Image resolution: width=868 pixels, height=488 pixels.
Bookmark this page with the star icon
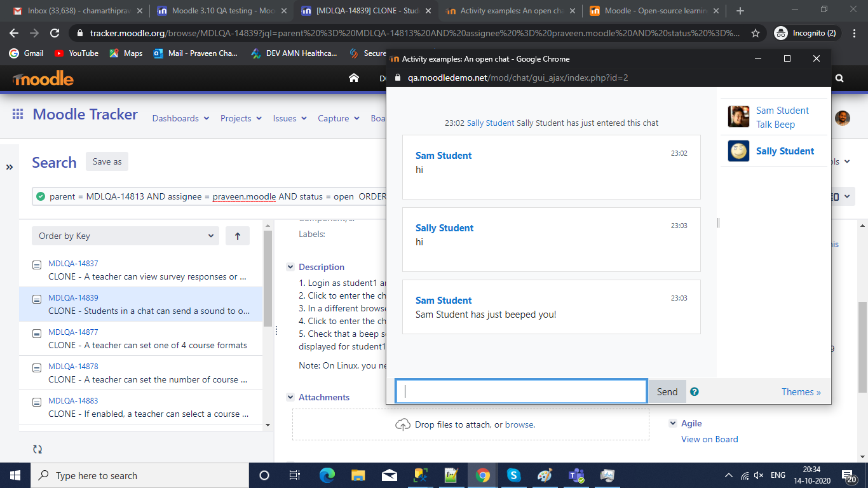tap(755, 33)
